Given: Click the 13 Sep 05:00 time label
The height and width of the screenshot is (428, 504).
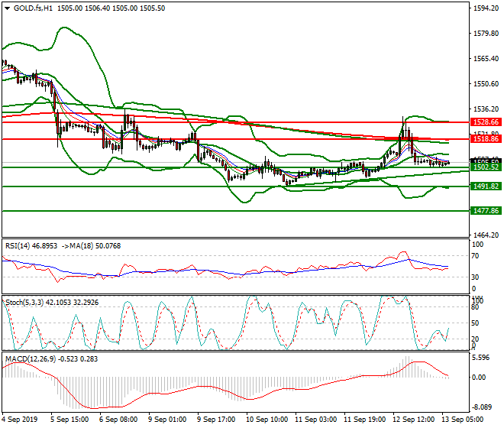Looking at the screenshot, I should pyautogui.click(x=462, y=420).
